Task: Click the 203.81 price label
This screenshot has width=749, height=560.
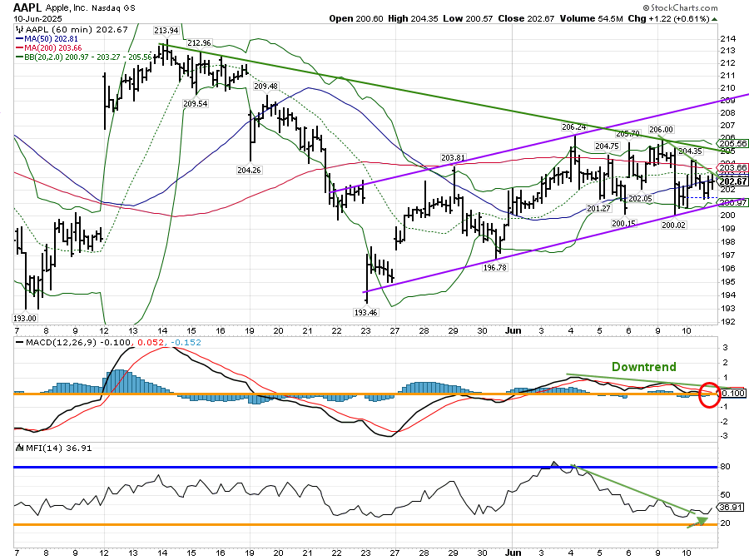Action: [x=453, y=158]
